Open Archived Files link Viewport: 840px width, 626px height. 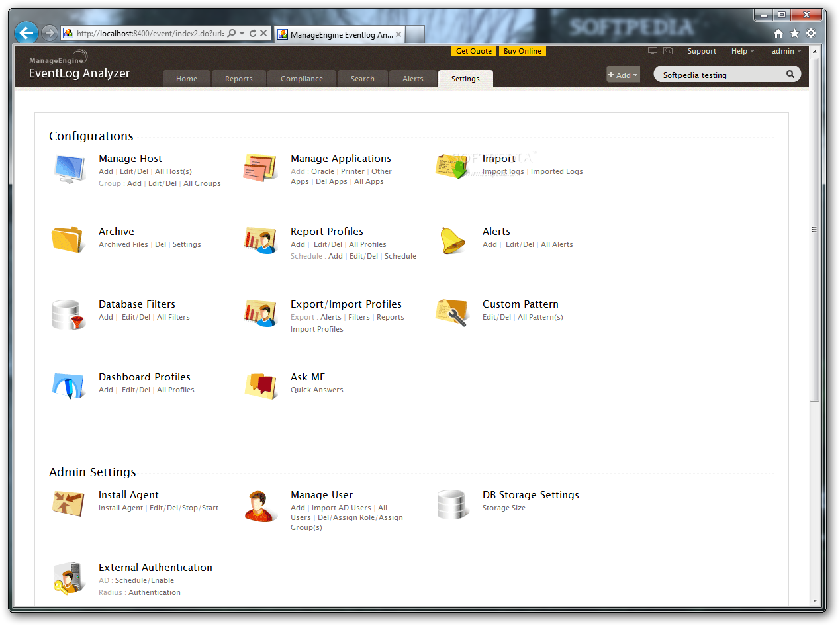pos(123,244)
